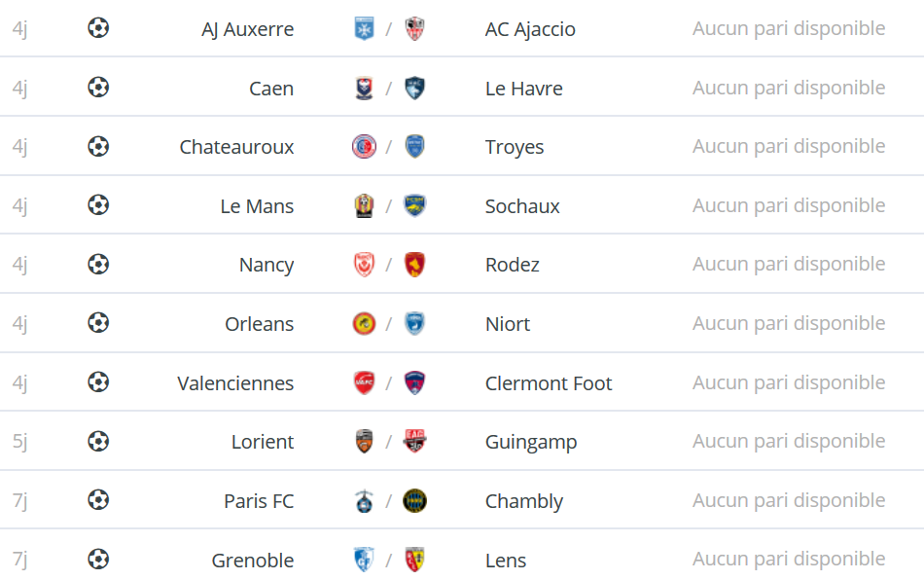Select the Guingamp EAG crest
Image resolution: width=924 pixels, height=580 pixels.
coord(415,441)
